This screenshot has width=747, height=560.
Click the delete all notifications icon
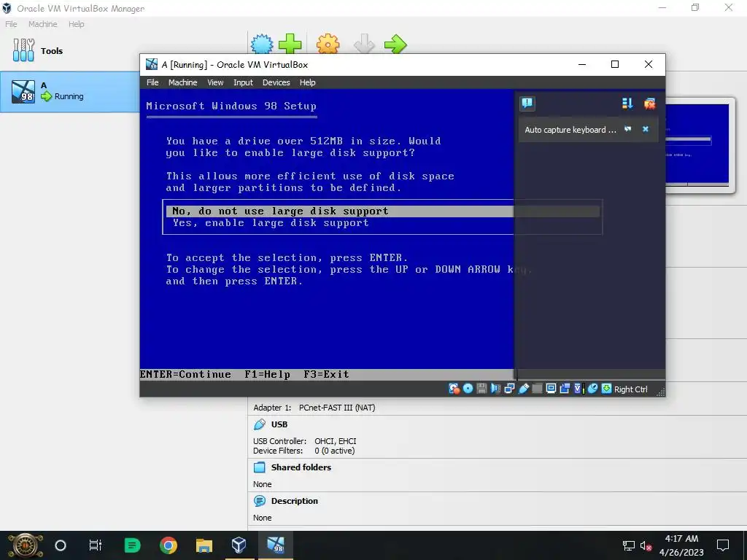tap(649, 104)
